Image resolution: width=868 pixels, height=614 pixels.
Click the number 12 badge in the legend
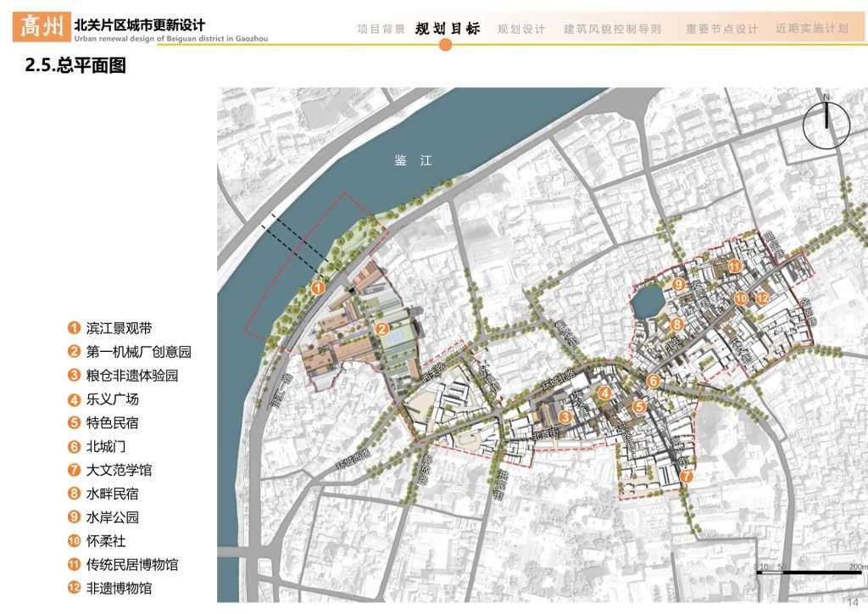(75, 588)
